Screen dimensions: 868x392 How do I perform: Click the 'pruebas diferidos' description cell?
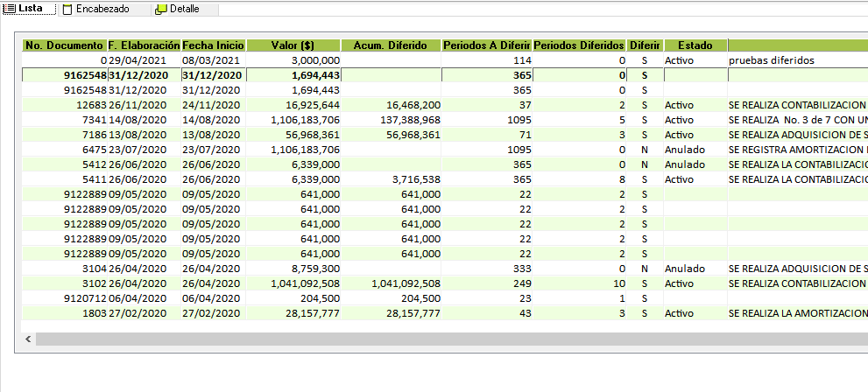[771, 60]
